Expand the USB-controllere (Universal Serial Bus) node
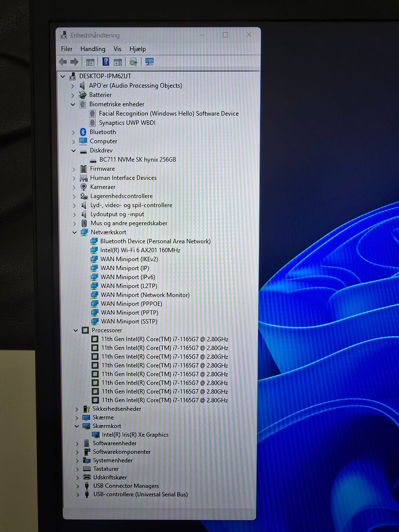This screenshot has height=532, width=399. 78,495
